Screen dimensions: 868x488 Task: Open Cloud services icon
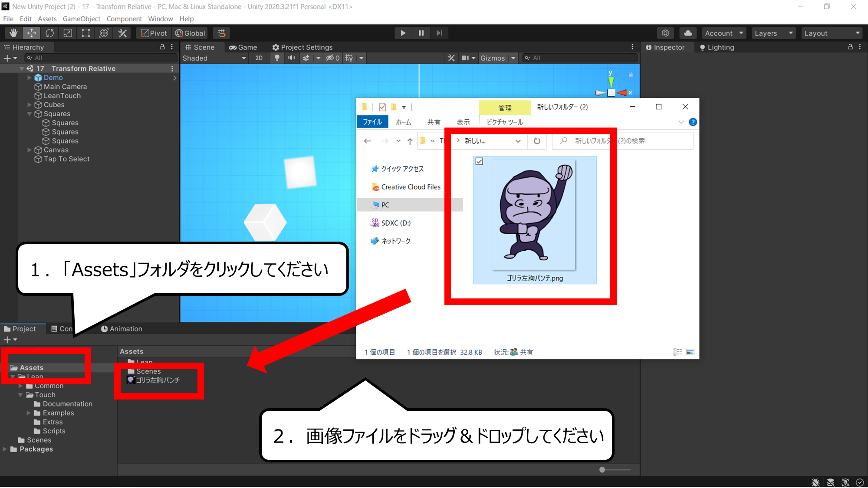(688, 33)
